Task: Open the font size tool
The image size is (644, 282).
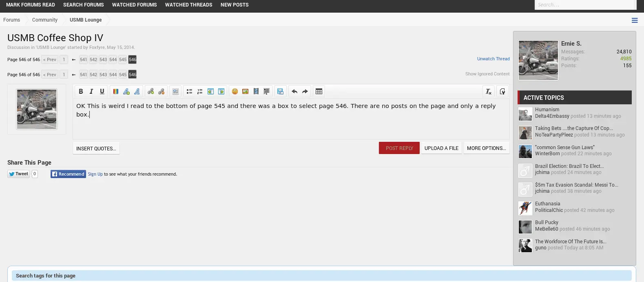Action: (x=126, y=91)
